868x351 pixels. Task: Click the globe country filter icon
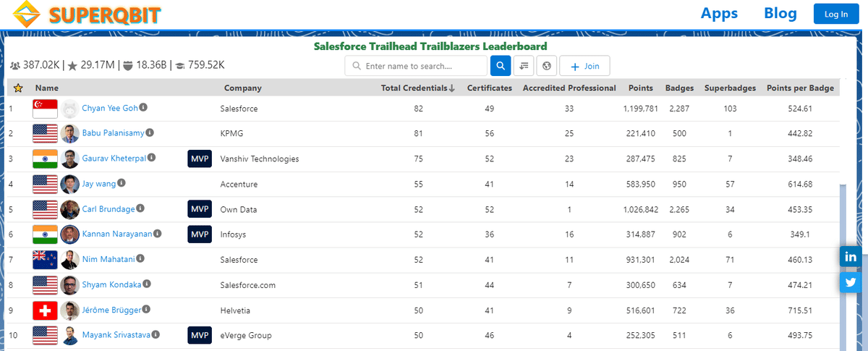coord(547,66)
